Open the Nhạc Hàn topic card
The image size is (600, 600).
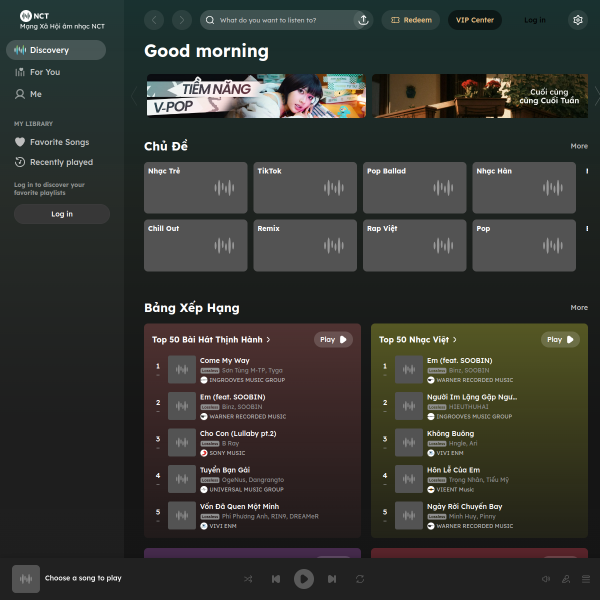[524, 188]
